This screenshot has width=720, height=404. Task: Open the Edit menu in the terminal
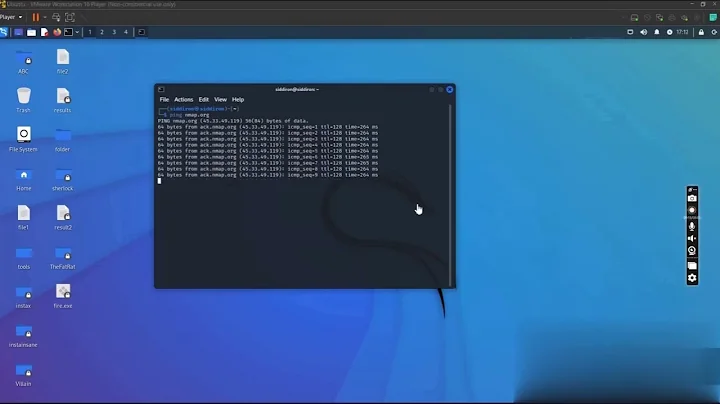pyautogui.click(x=203, y=100)
